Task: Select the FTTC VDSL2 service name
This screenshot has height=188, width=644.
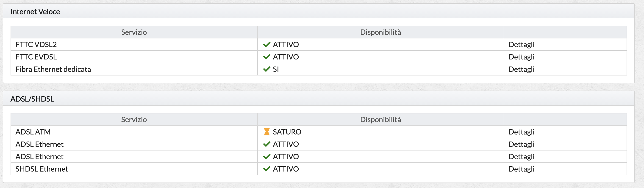Action: tap(36, 44)
